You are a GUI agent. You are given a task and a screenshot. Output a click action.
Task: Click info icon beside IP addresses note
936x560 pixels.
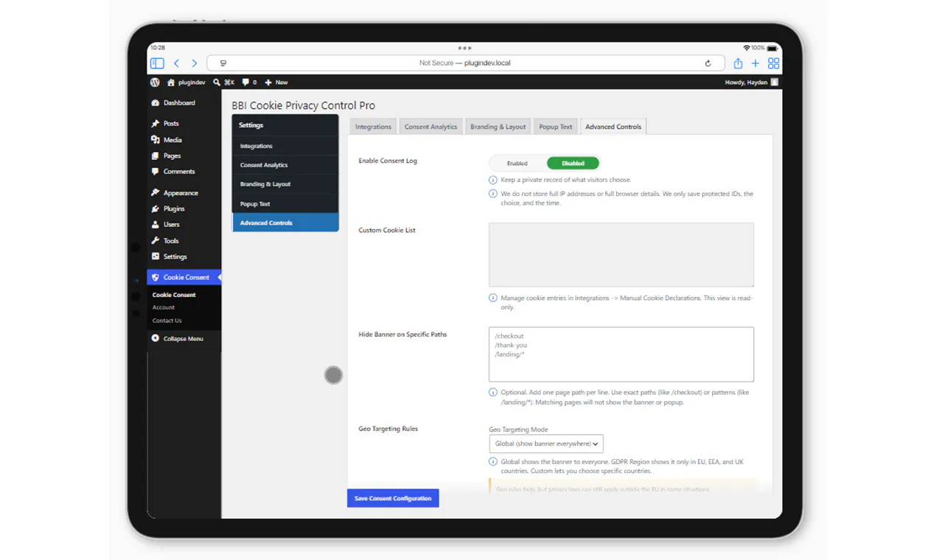click(x=493, y=195)
